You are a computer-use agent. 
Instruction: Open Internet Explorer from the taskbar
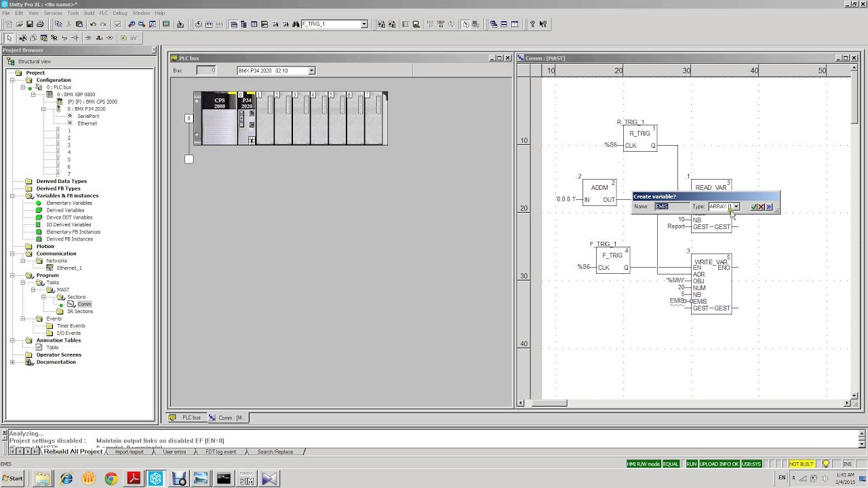click(66, 479)
